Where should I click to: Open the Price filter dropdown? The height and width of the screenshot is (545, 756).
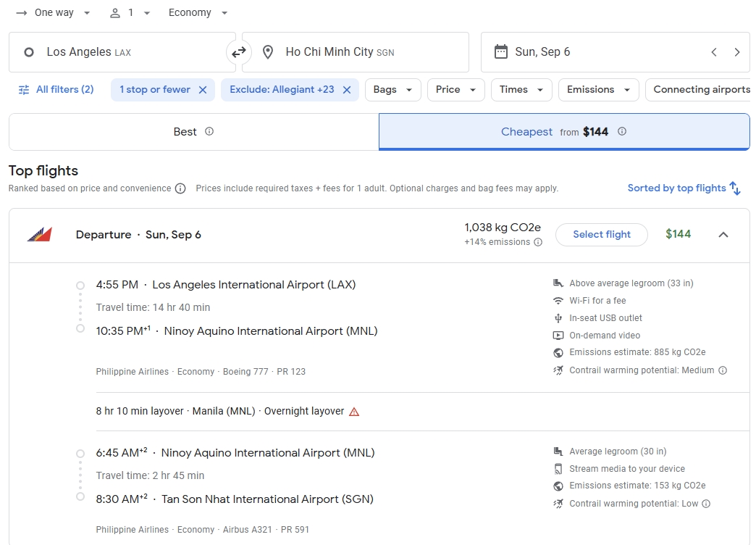[455, 90]
